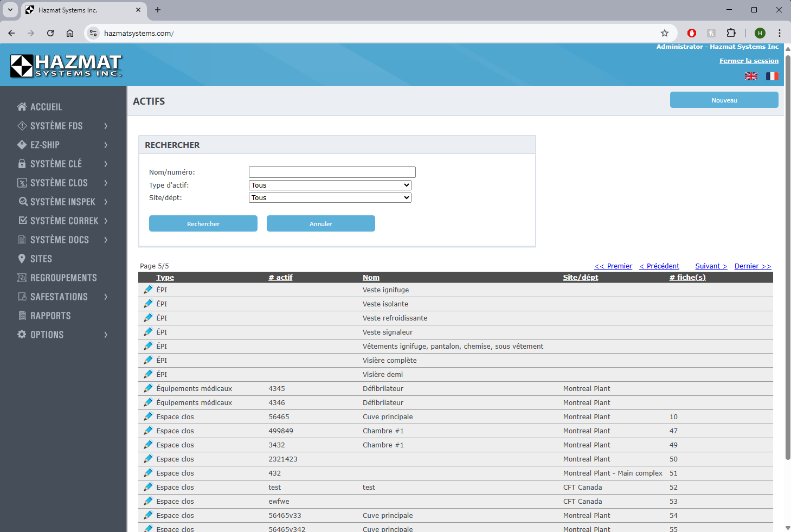Open the Rapports menu item
Image resolution: width=791 pixels, height=532 pixels.
pyautogui.click(x=50, y=316)
